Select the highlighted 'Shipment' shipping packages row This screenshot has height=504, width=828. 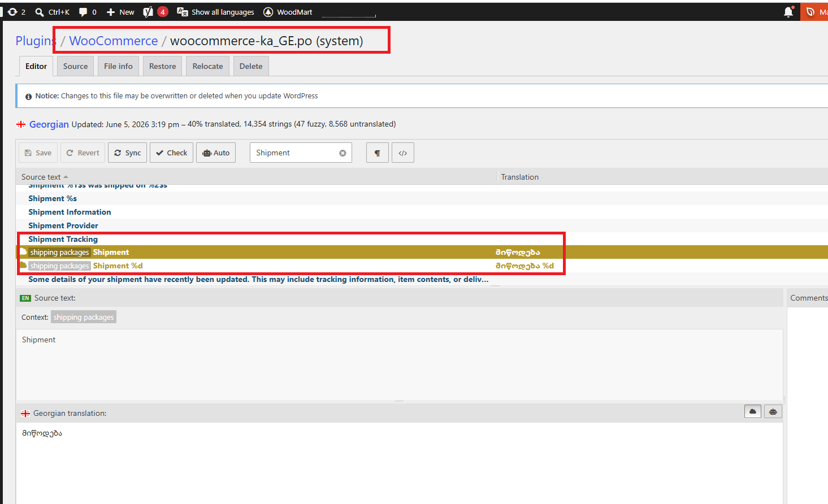(x=422, y=252)
